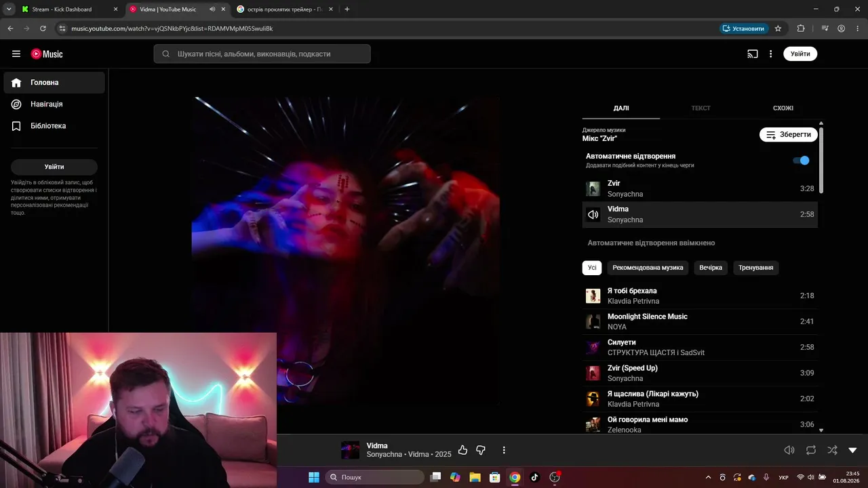Viewport: 868px width, 488px height.
Task: Show hidden system tray icons
Action: (709, 477)
